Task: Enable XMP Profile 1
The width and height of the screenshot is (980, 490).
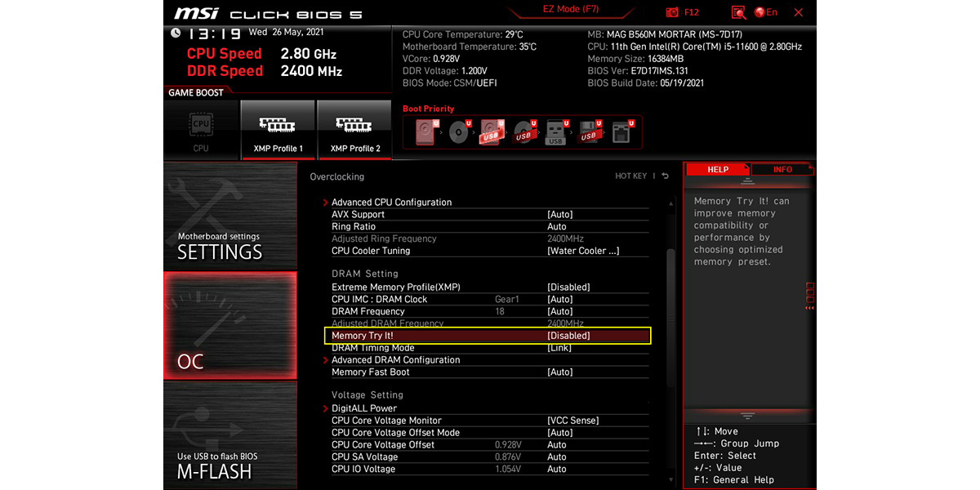Action: pos(278,130)
